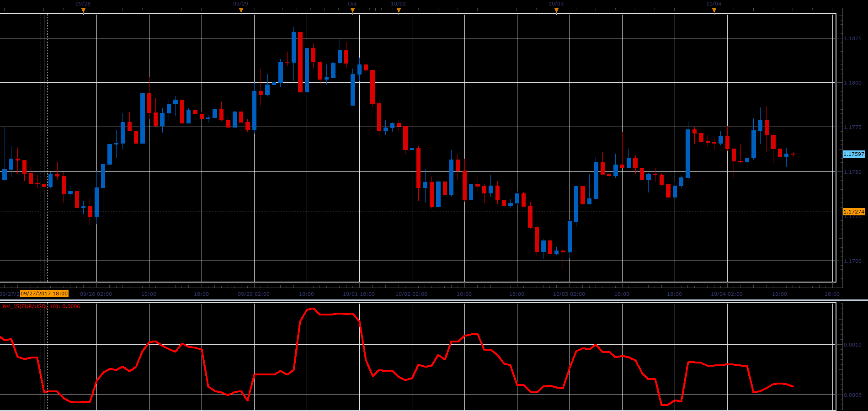Click the 09/29 day marker triangle
Viewport: 868px width, 411px height.
pos(241,11)
